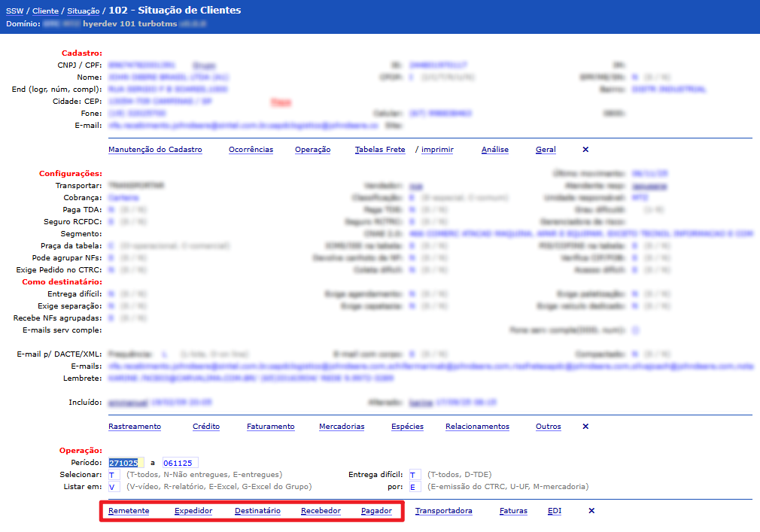This screenshot has width=760, height=532.
Task: Click the SSW breadcrumb link
Action: [14, 11]
